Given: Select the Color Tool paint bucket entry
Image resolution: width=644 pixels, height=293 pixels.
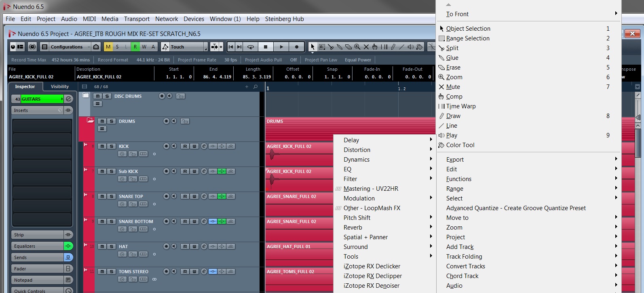Looking at the screenshot, I should tap(460, 145).
